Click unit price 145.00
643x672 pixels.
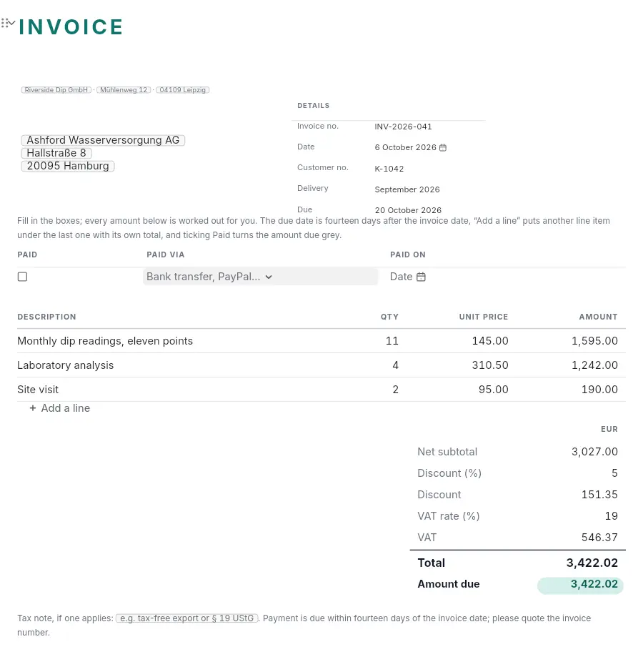coord(489,341)
